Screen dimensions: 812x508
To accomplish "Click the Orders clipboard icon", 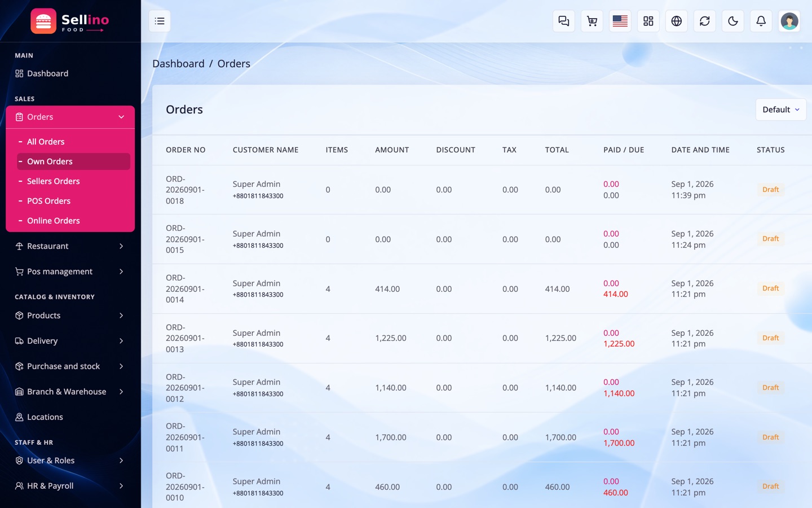I will pos(19,117).
